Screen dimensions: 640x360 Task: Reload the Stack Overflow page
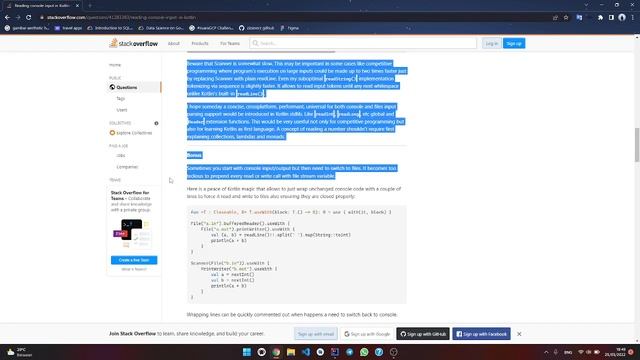29,18
